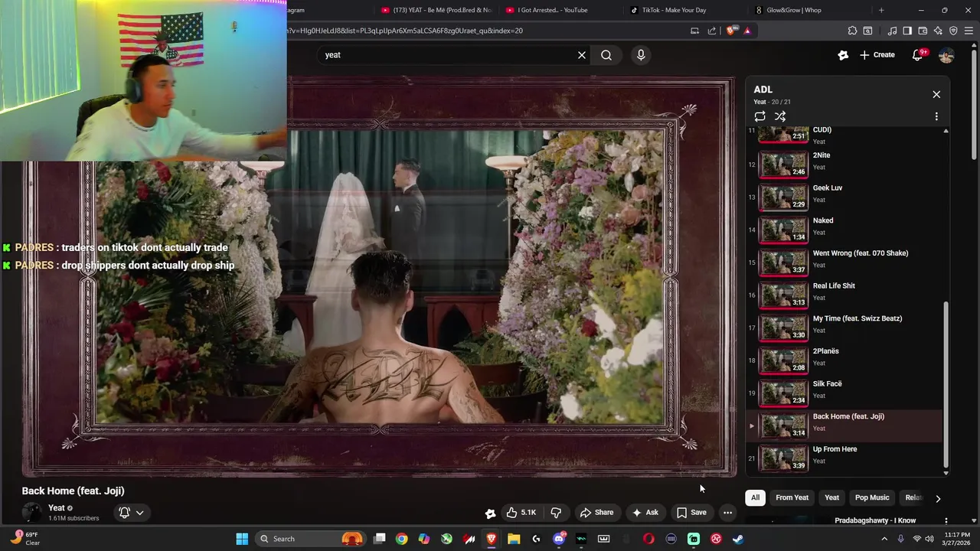Viewport: 980px width, 551px height.
Task: Activate voice search microphone
Action: tap(641, 55)
